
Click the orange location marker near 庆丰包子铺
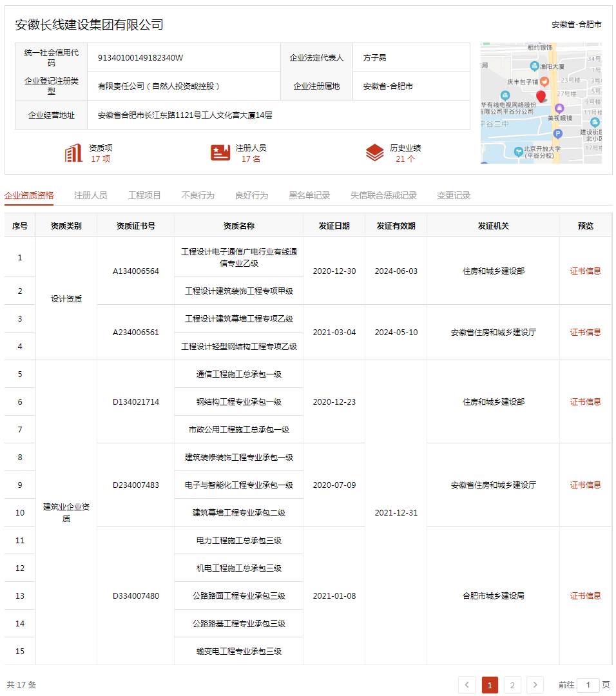click(x=544, y=82)
